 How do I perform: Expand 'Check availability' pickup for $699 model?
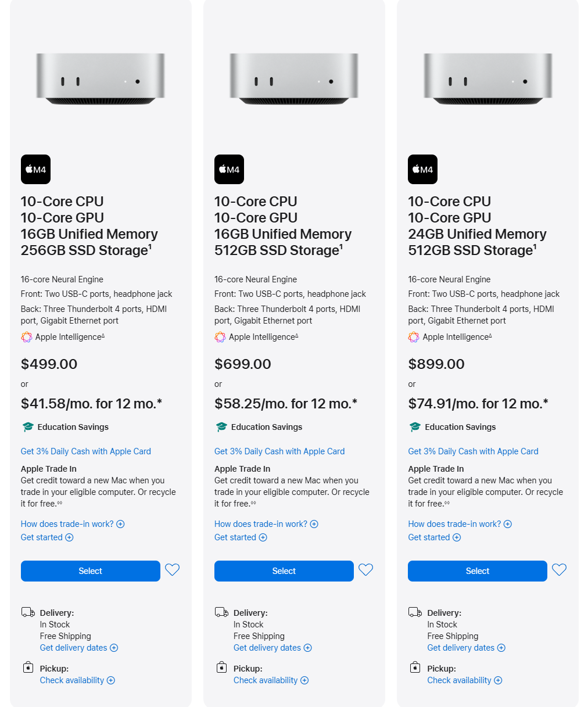click(271, 680)
